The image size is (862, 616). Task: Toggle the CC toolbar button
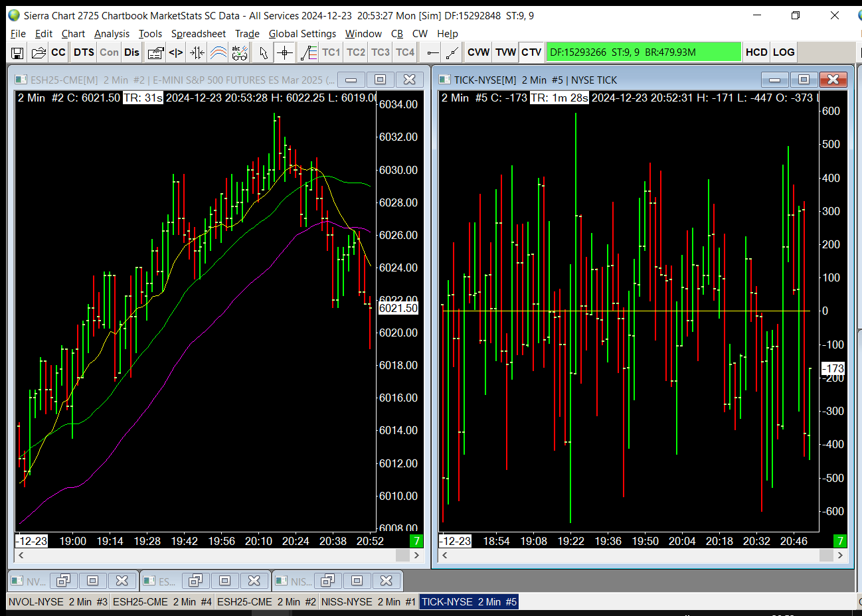tap(58, 52)
